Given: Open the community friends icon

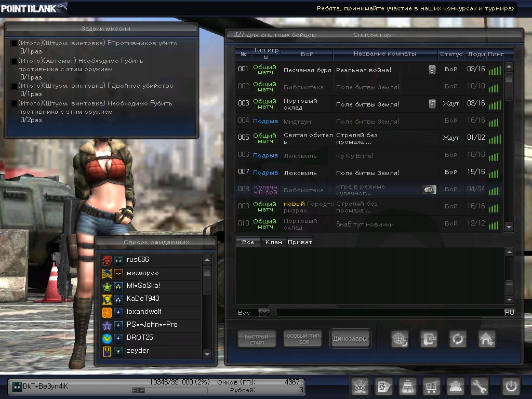Looking at the screenshot, I should tap(455, 386).
